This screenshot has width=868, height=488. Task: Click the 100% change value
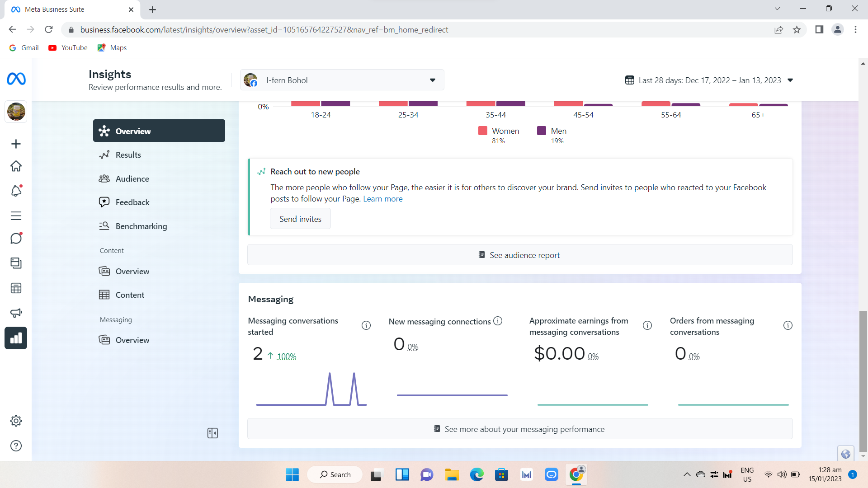pos(287,357)
